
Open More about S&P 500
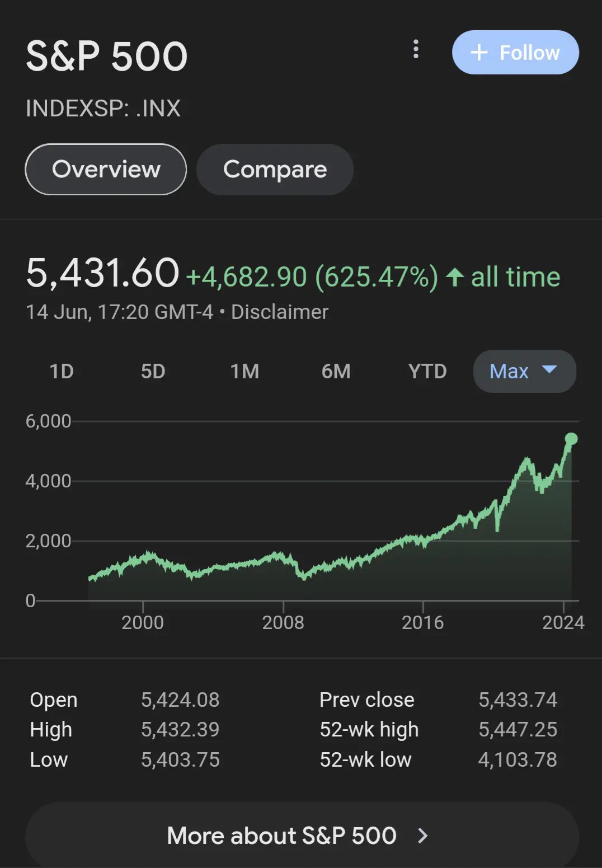(281, 836)
